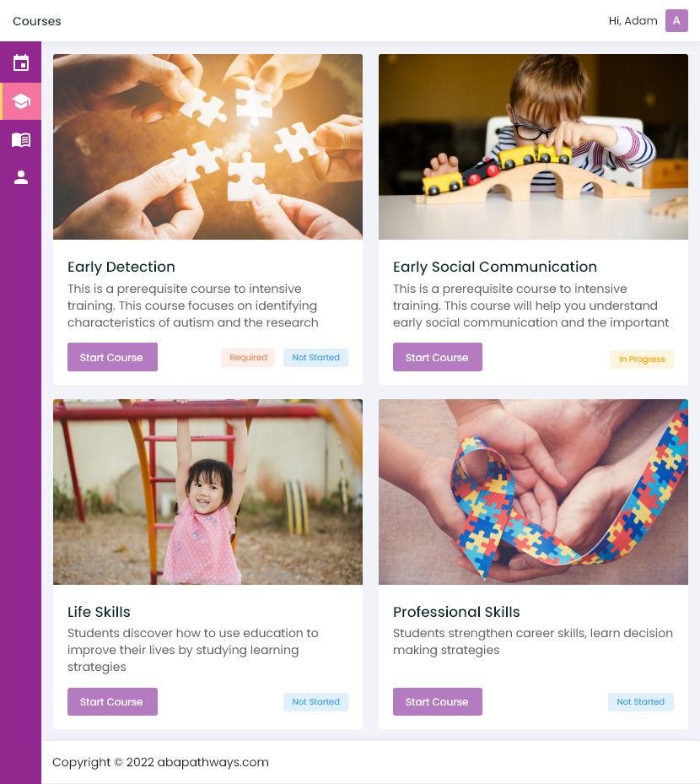Image resolution: width=700 pixels, height=784 pixels.
Task: Click the Not Started badge on Early Detection
Action: [x=315, y=358]
